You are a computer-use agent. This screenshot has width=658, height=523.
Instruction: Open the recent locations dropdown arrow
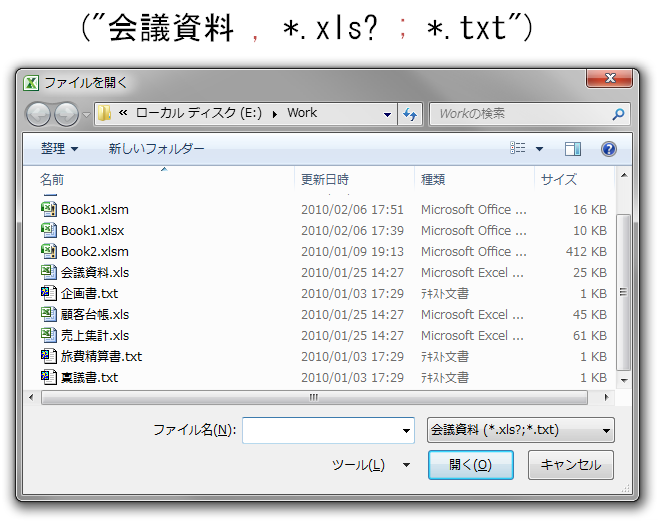pyautogui.click(x=86, y=115)
